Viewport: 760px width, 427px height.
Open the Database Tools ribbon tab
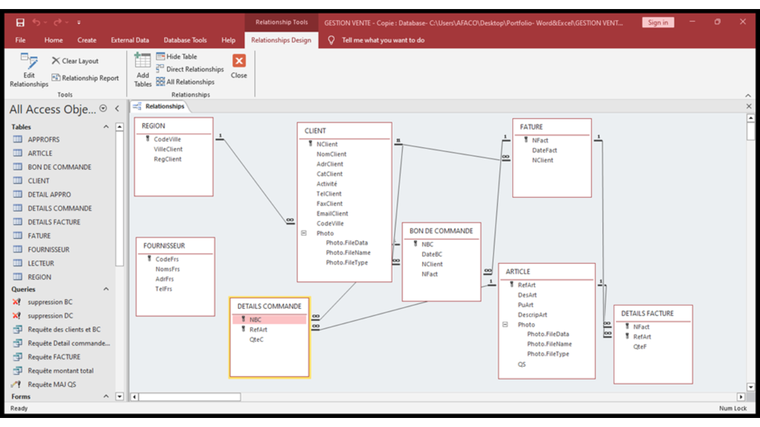tap(183, 40)
